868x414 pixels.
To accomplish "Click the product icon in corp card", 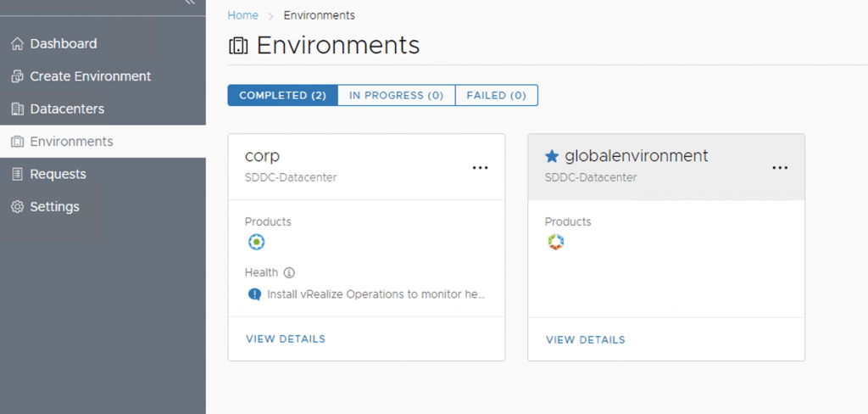I will point(256,243).
